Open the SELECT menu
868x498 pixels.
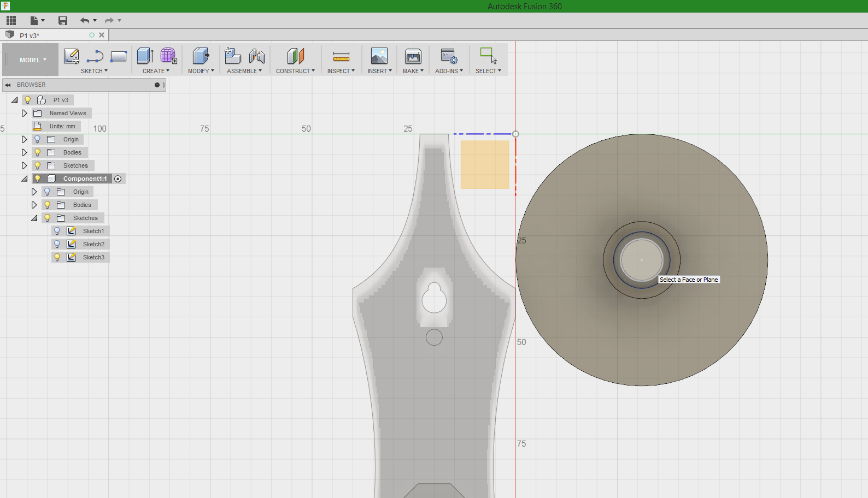pyautogui.click(x=488, y=71)
